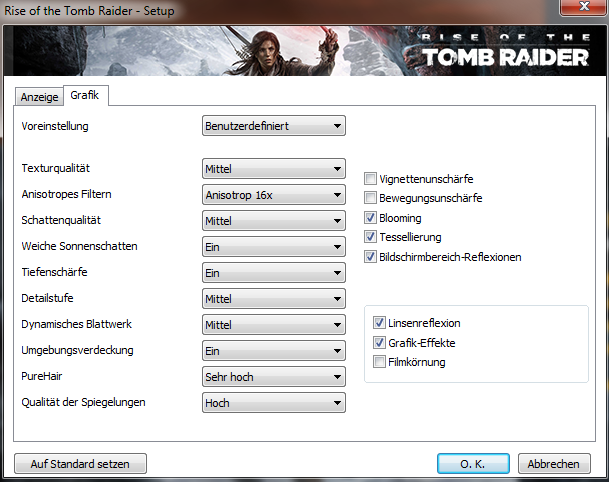Click the Auf Standard setzen button

(80, 464)
